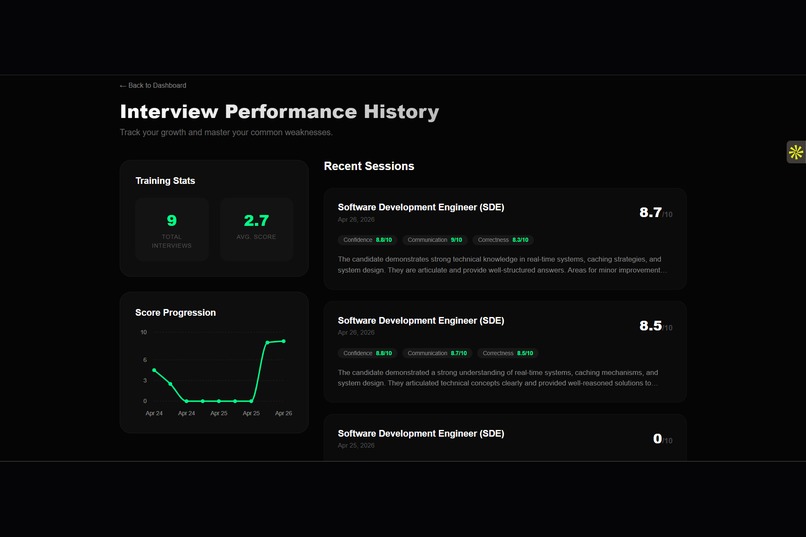Open the 8.5 scored SDE session card
Image resolution: width=806 pixels, height=537 pixels.
click(505, 352)
